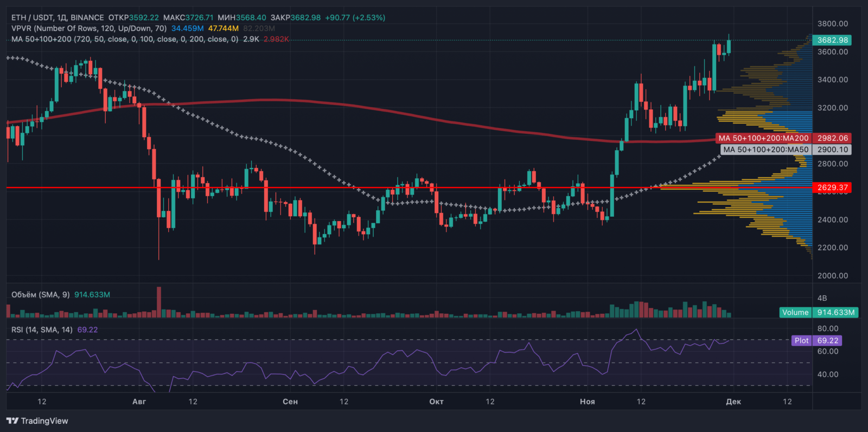The image size is (868, 432).
Task: Click the 3800.00 price scale tick
Action: click(x=833, y=24)
